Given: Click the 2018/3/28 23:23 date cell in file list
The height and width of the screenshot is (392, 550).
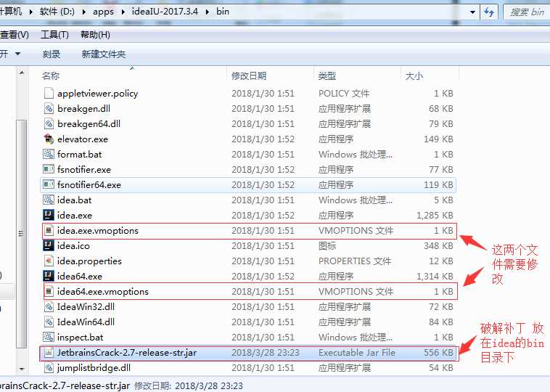Looking at the screenshot, I should (266, 352).
